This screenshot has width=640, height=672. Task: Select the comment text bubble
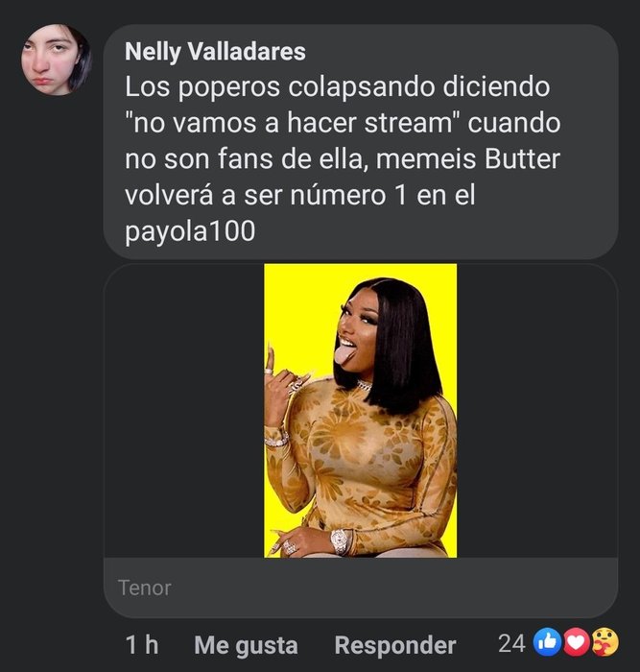360,141
